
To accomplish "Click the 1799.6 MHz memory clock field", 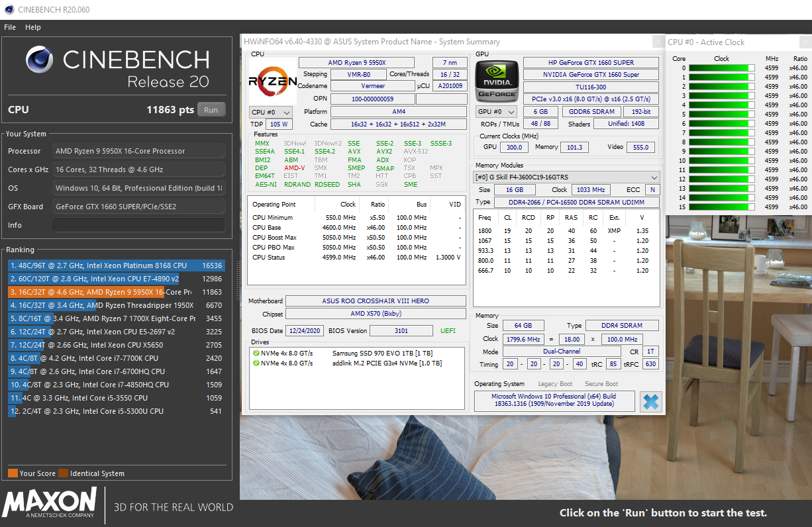I will pyautogui.click(x=523, y=339).
